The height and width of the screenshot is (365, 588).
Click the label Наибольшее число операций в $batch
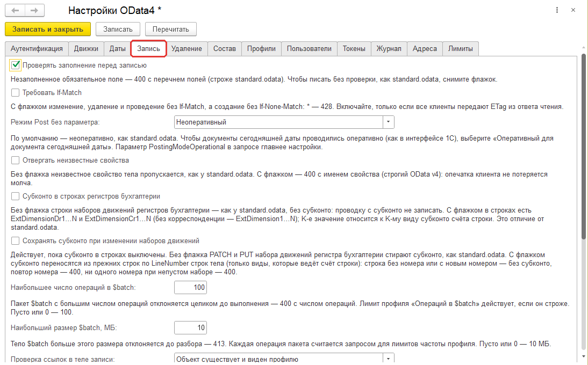(x=73, y=288)
